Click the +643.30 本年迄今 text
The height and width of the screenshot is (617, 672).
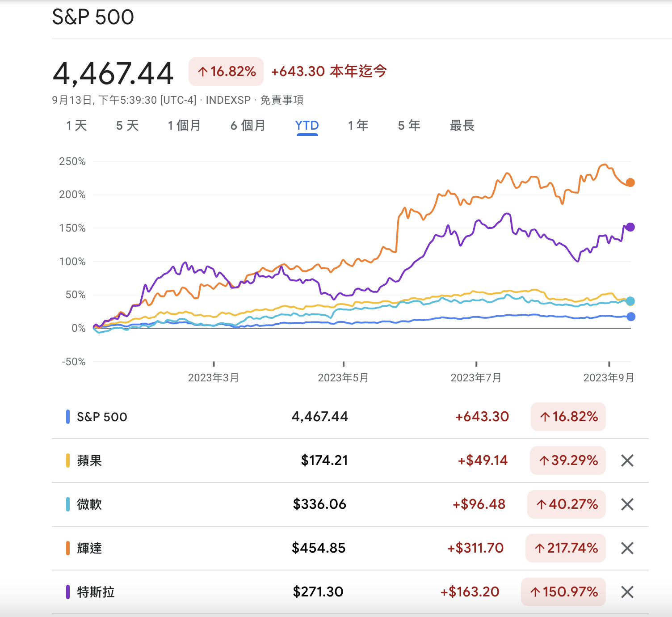pyautogui.click(x=329, y=71)
